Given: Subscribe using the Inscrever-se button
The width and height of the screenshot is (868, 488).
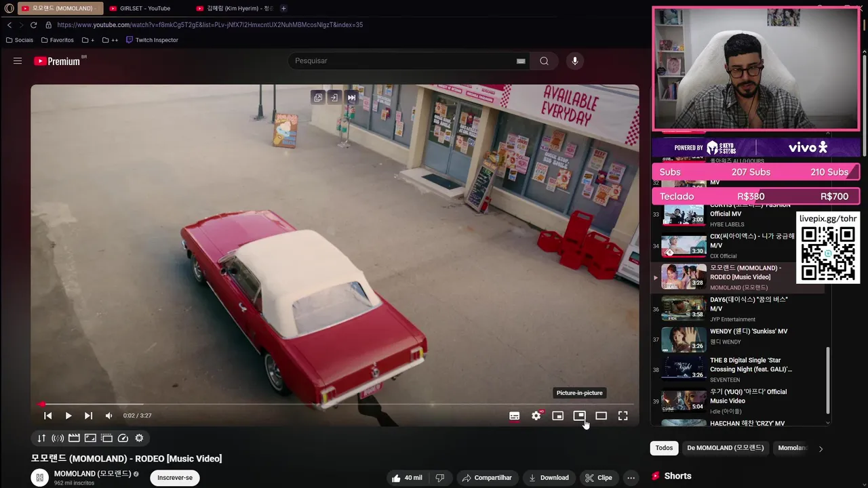Looking at the screenshot, I should coord(175,478).
